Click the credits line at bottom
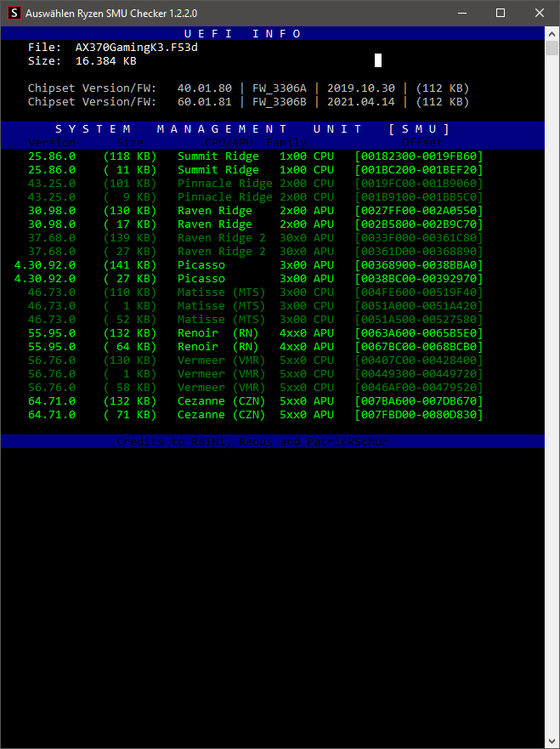Viewport: 560px width, 749px height. [x=252, y=442]
